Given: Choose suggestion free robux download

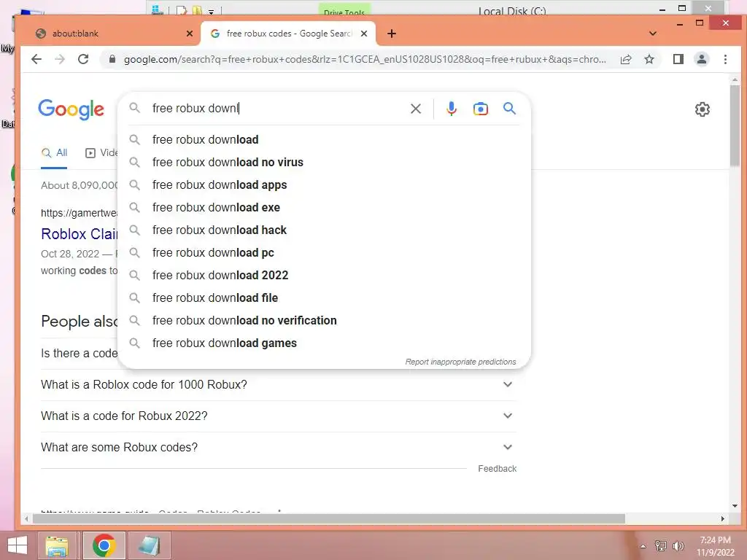Looking at the screenshot, I should click(x=324, y=139).
